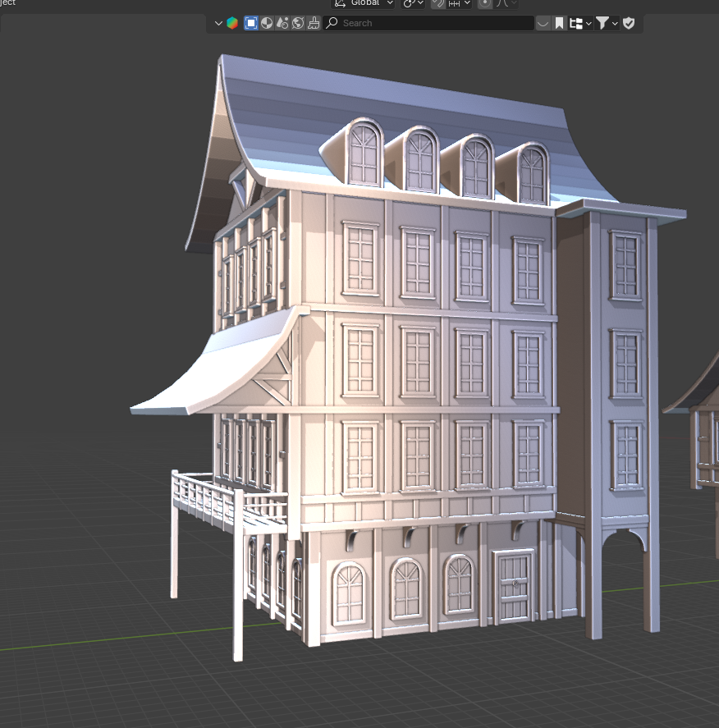Click the shield checkmark icon

click(x=629, y=23)
